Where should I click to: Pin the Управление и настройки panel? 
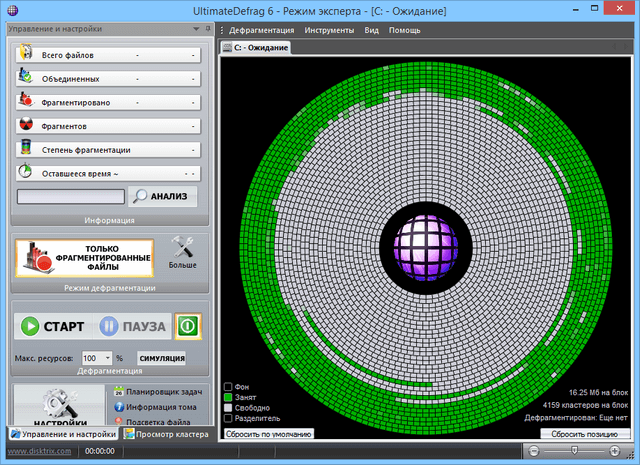[x=206, y=30]
